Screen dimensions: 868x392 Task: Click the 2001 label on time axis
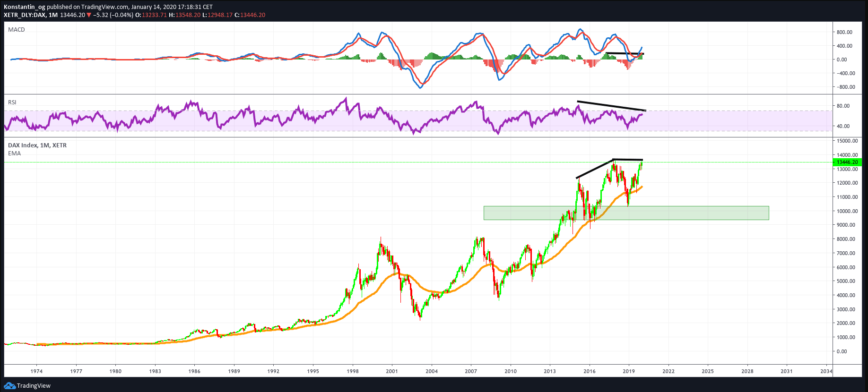(x=392, y=371)
